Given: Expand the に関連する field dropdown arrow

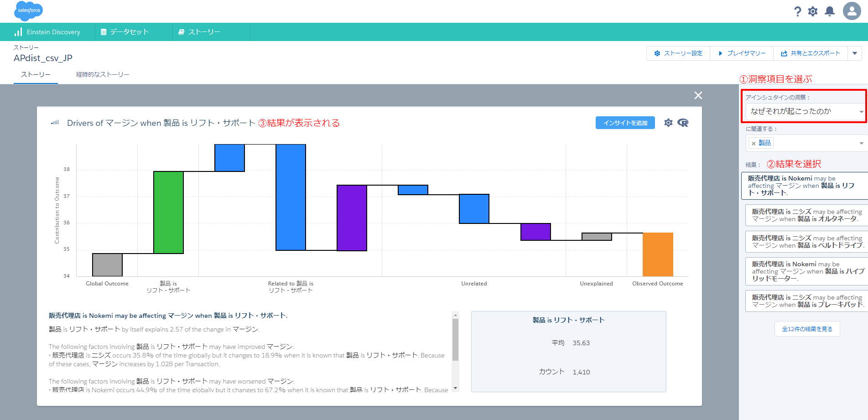Looking at the screenshot, I should click(861, 143).
